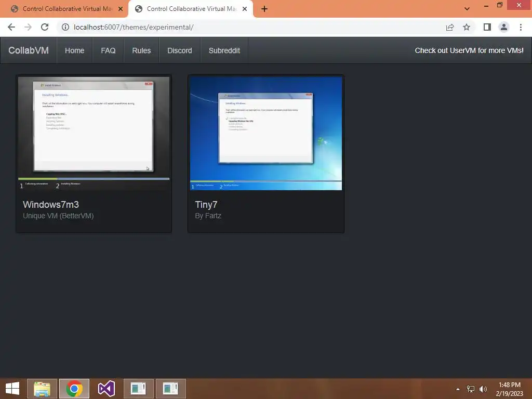
Task: Open the Windows7m3 VM thumbnail
Action: pos(94,134)
